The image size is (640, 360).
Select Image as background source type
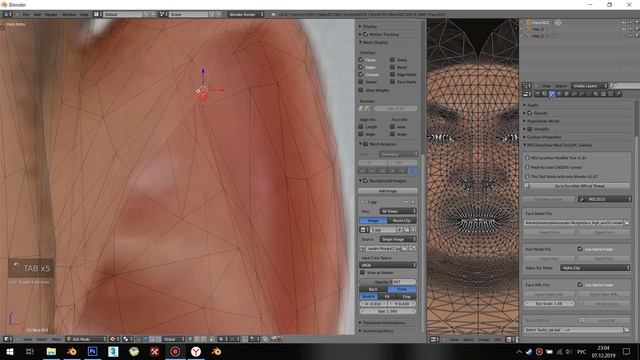[x=373, y=220]
